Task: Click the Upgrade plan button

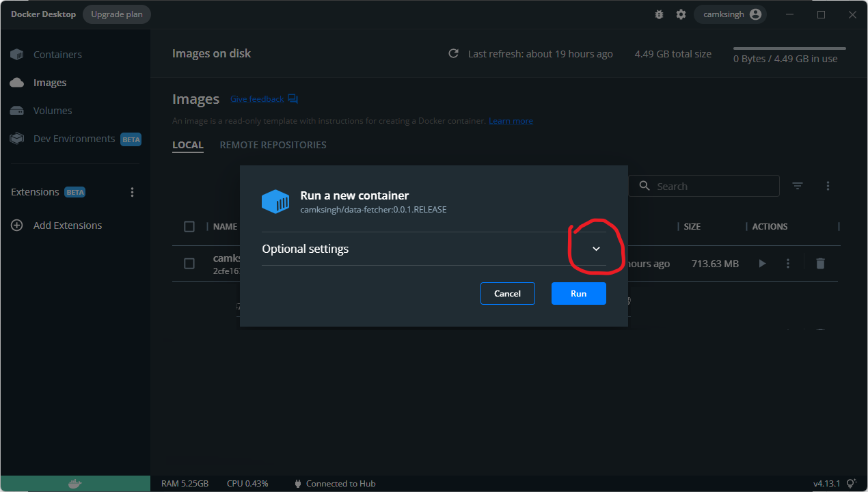Action: pyautogui.click(x=117, y=14)
